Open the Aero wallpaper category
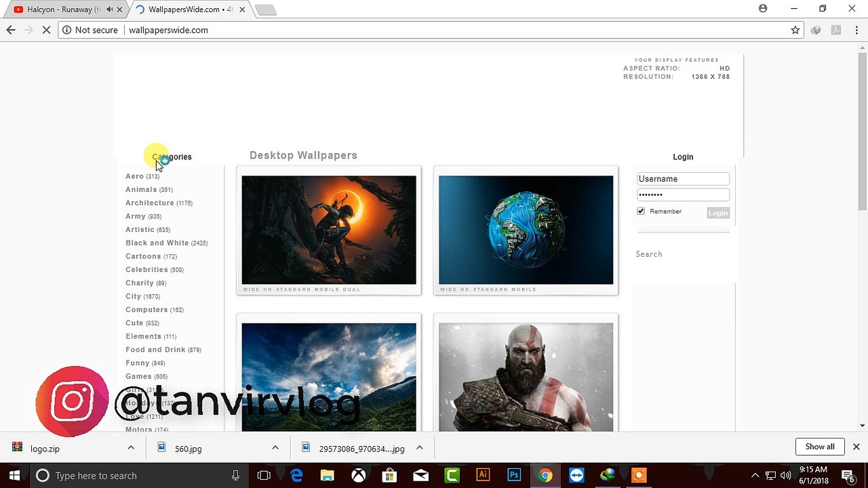This screenshot has height=488, width=868. tap(134, 176)
